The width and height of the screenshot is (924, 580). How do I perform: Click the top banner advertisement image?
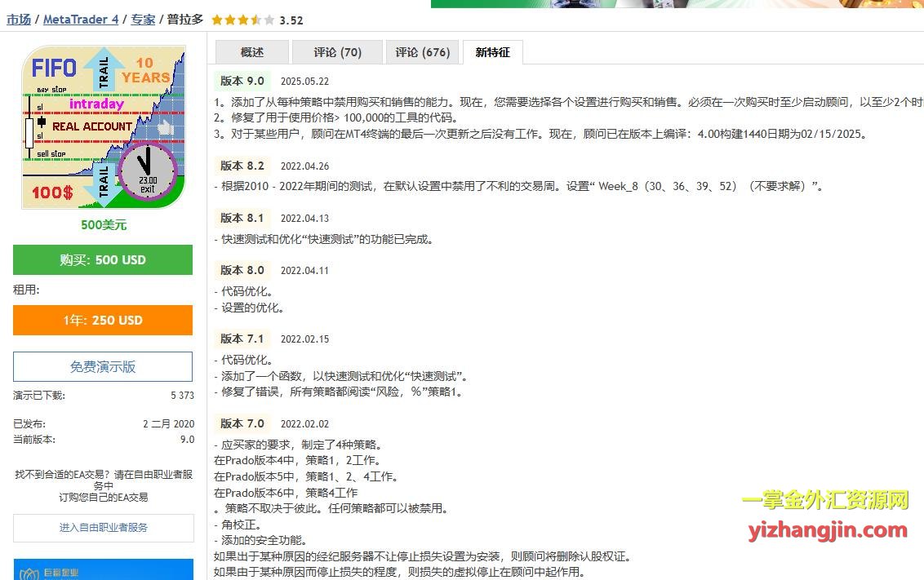click(x=677, y=3)
